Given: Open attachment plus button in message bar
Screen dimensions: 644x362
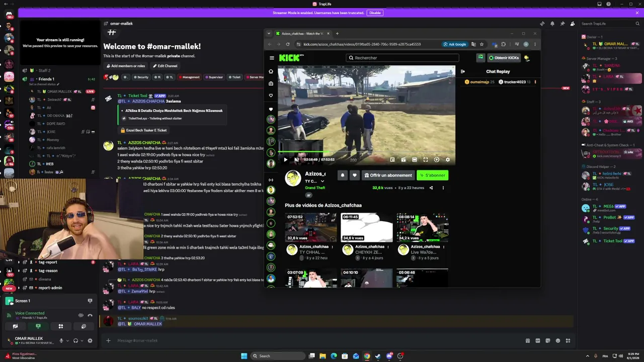Looking at the screenshot, I should tap(108, 340).
